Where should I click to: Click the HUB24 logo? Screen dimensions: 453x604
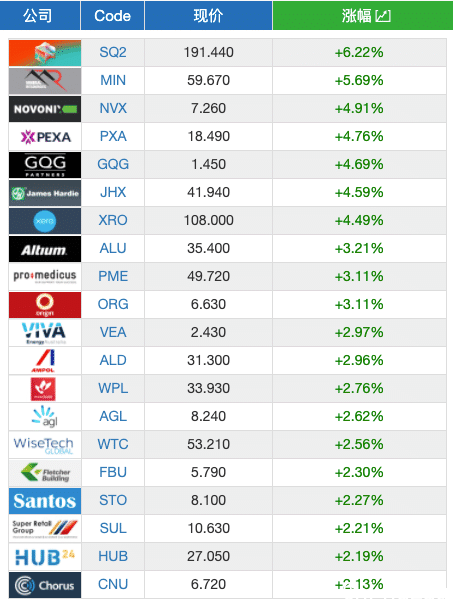pos(45,557)
